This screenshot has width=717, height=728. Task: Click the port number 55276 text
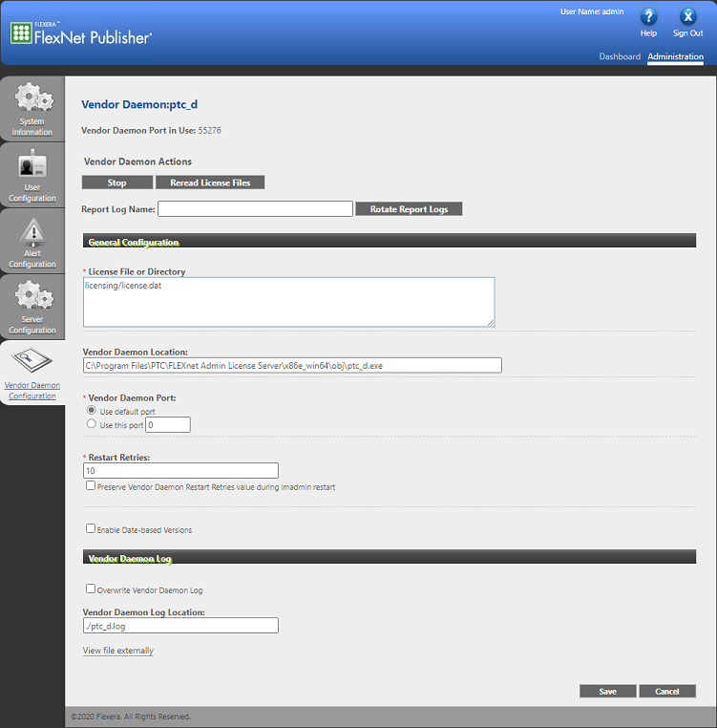click(210, 131)
